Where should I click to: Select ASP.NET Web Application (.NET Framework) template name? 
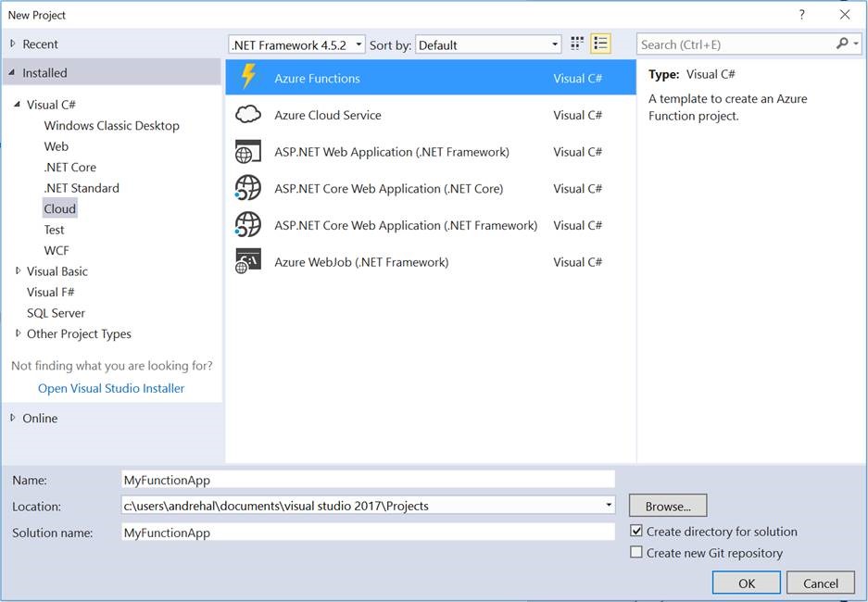click(392, 152)
